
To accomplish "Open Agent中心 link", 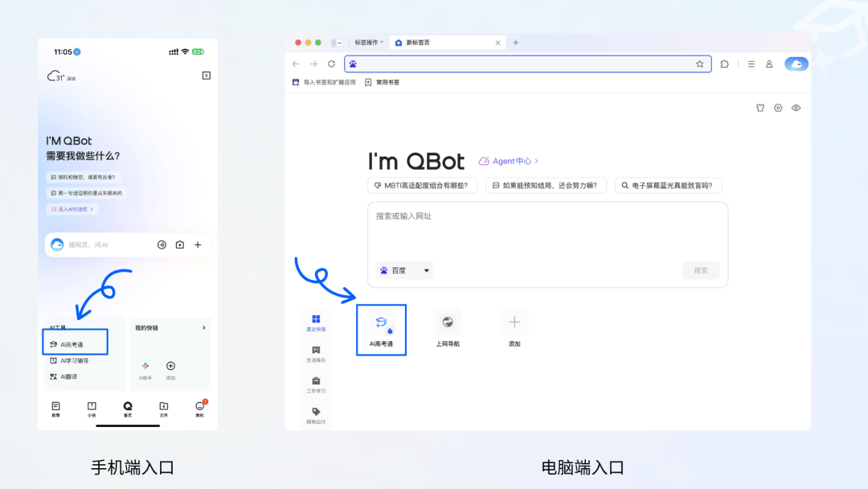I will [x=508, y=161].
